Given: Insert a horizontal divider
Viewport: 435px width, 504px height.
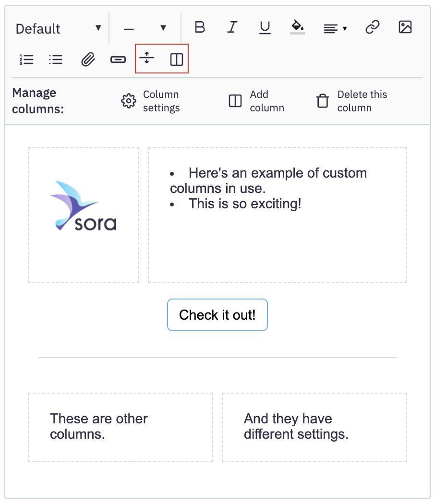Looking at the screenshot, I should (x=146, y=58).
